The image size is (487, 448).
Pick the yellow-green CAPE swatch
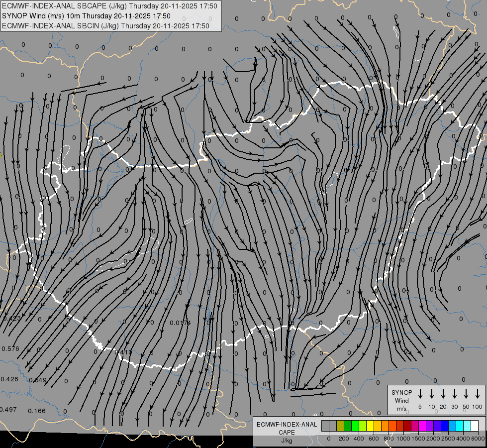363,426
